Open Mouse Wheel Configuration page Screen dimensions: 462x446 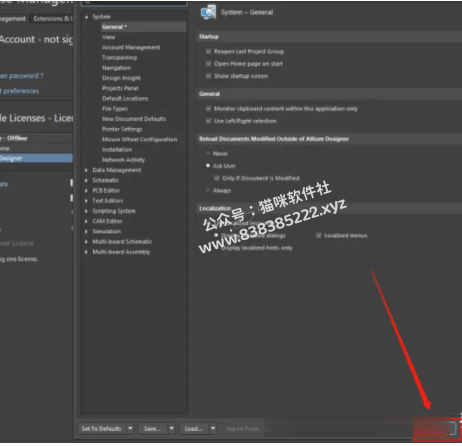[x=140, y=139]
